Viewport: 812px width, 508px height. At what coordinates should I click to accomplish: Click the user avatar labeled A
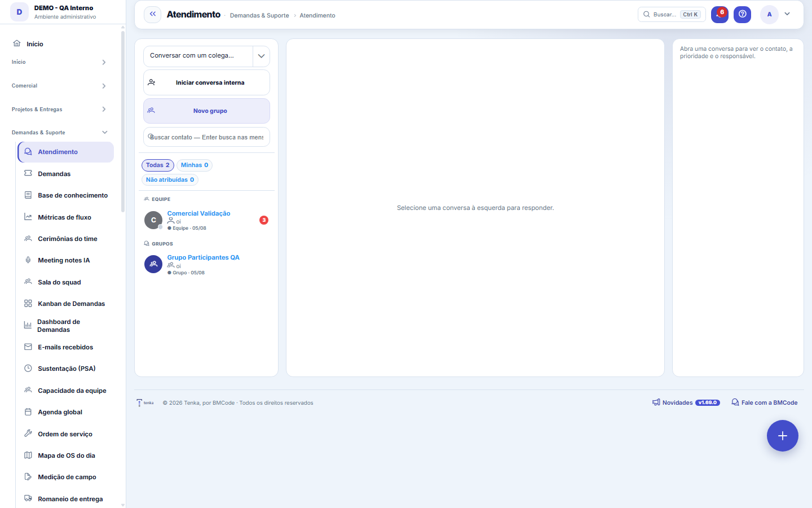pos(769,14)
